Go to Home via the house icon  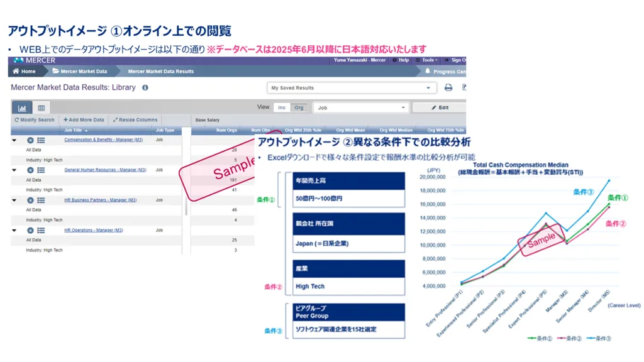(16, 72)
